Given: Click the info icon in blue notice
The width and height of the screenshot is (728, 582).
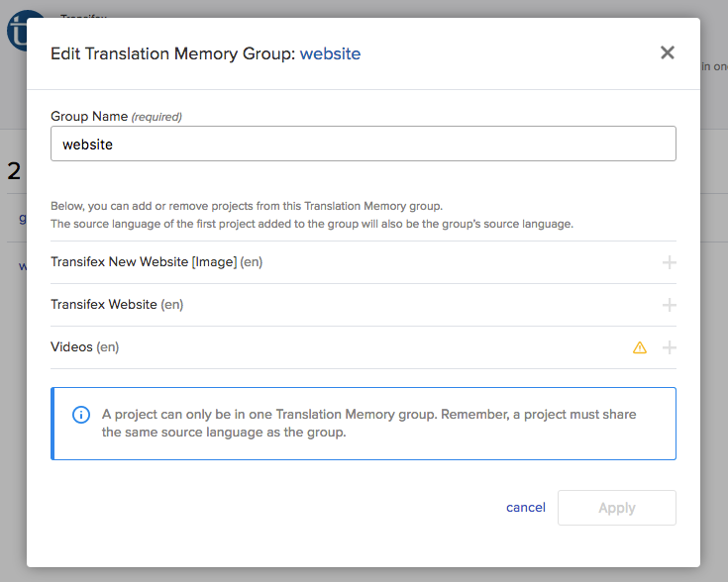Looking at the screenshot, I should [81, 415].
